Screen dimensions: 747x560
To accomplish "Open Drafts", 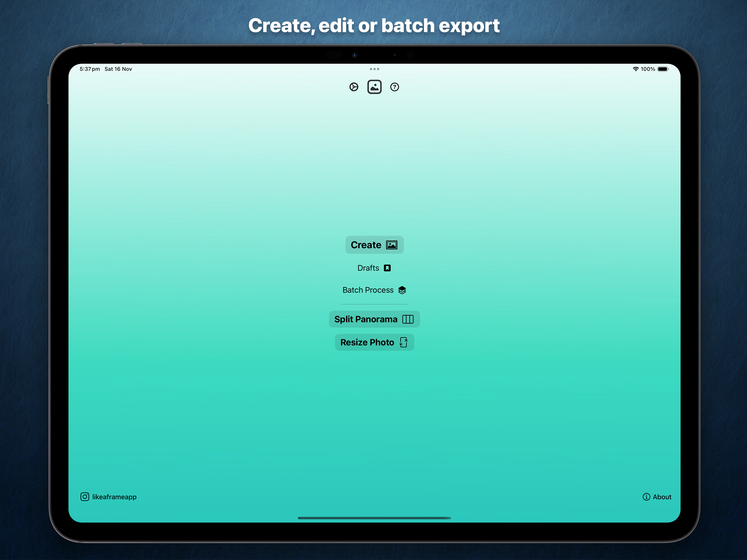I will pyautogui.click(x=374, y=268).
